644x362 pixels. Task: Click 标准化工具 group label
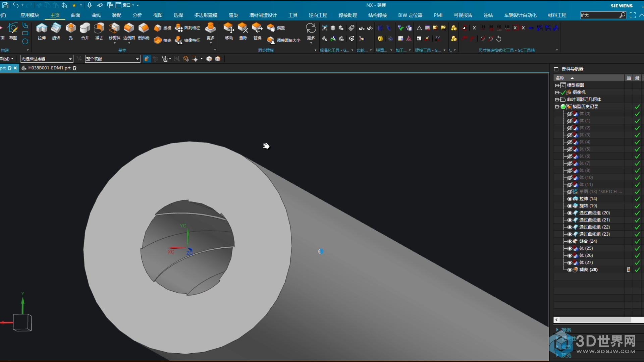point(334,50)
